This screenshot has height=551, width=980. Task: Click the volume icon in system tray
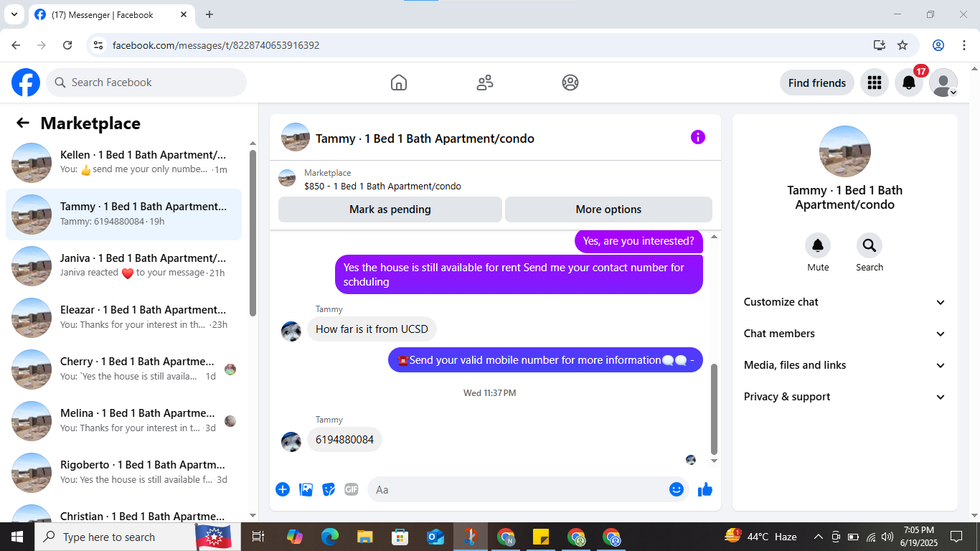[x=887, y=537]
